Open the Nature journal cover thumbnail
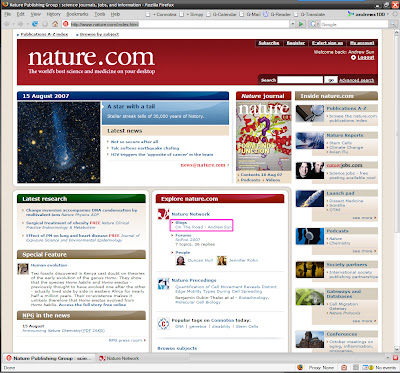Screen dimensions: 400x373 (264, 136)
